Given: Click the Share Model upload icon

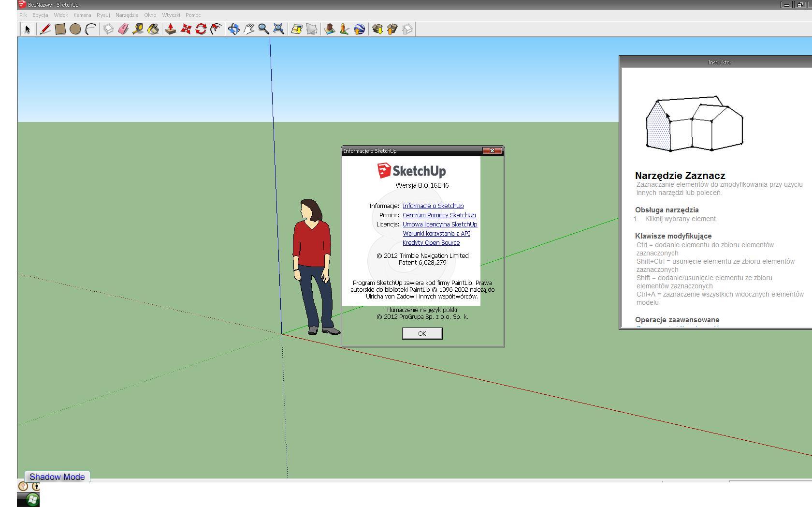Looking at the screenshot, I should 392,29.
